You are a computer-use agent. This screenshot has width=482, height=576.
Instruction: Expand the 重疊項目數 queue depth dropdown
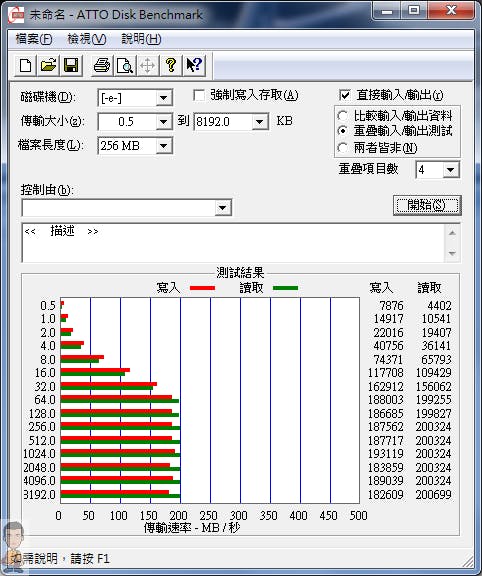[x=450, y=170]
